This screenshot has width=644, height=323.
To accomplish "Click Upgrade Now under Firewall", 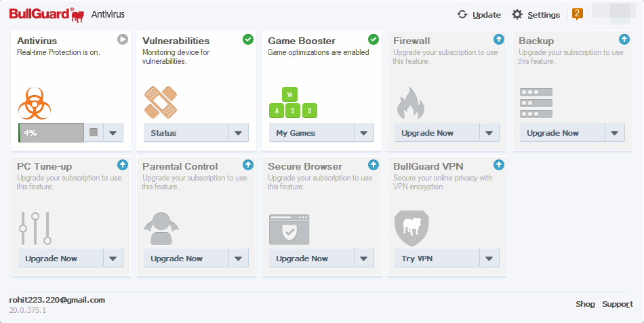I will [x=437, y=133].
